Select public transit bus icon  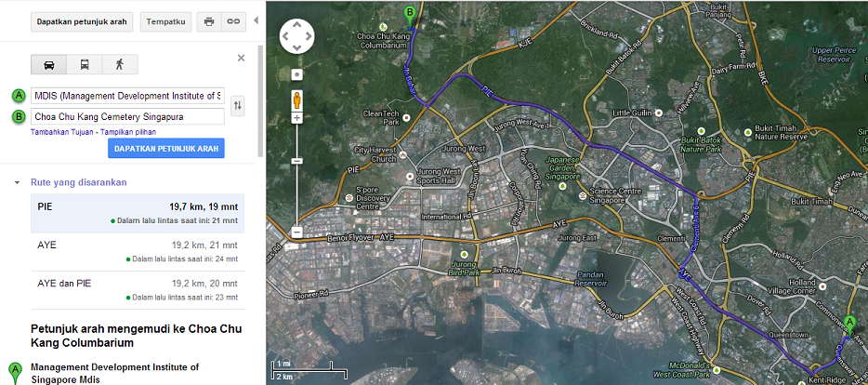pyautogui.click(x=85, y=64)
